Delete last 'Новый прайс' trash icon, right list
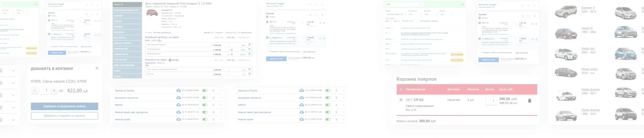Viewport: 644px width, 138px height. point(336,119)
